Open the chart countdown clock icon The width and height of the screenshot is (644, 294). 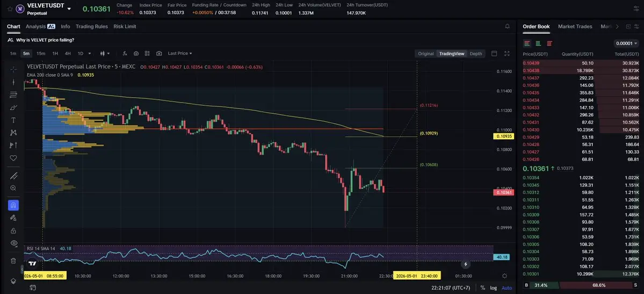coord(136,53)
